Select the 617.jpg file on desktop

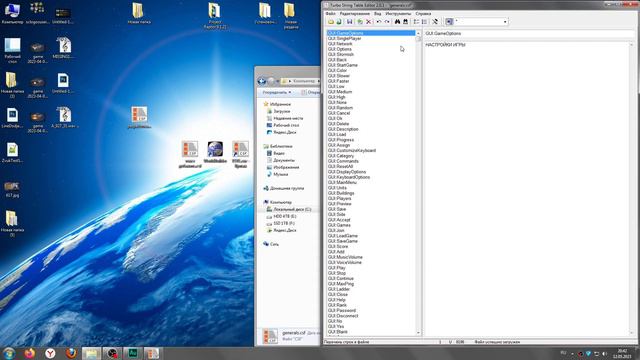[x=12, y=189]
